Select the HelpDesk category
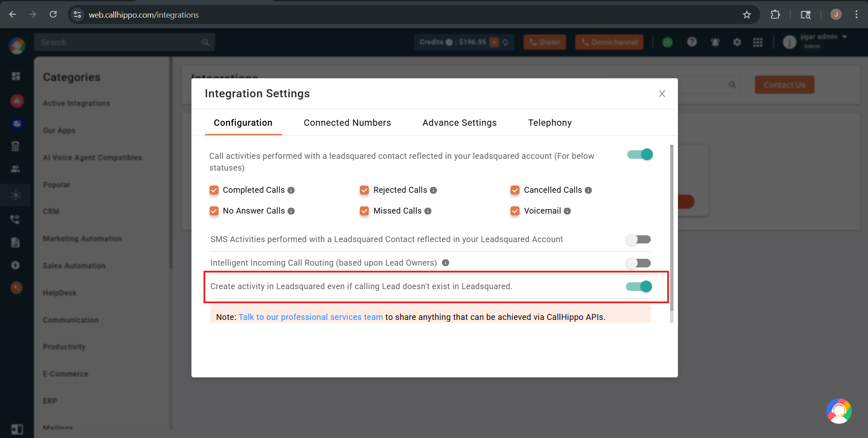The image size is (868, 438). point(60,293)
